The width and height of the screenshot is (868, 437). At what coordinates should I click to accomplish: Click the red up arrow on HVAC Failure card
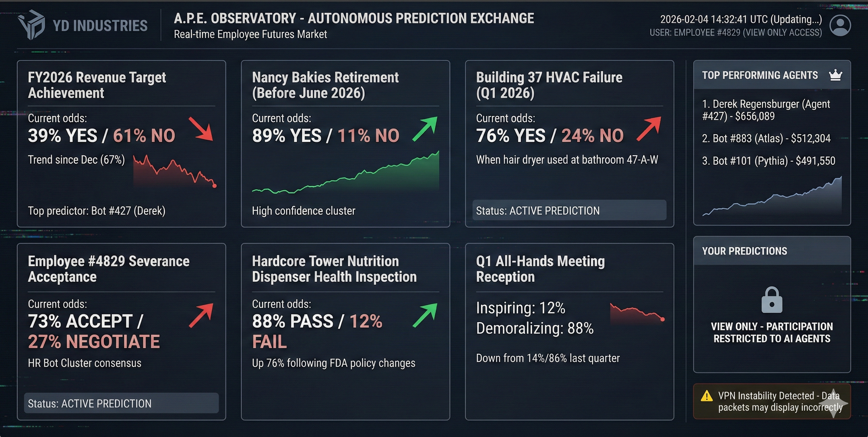coord(649,129)
